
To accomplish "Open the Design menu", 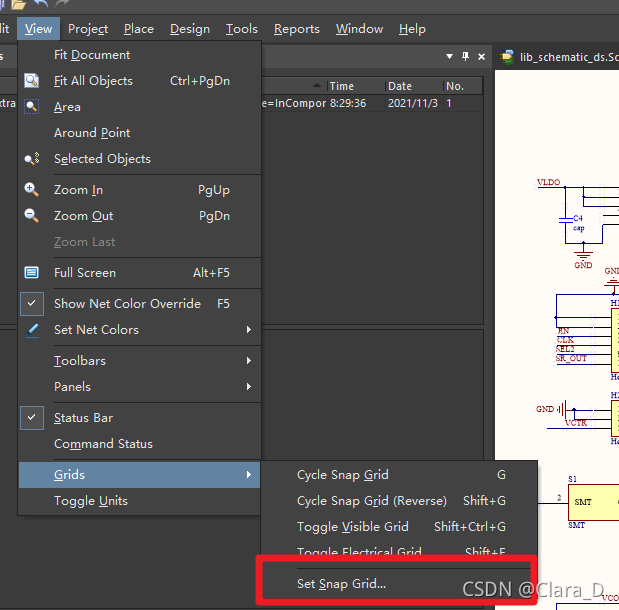I will [189, 29].
